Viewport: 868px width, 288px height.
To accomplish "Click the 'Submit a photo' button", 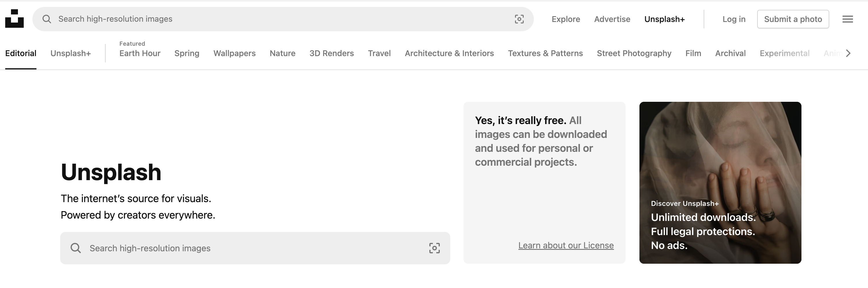I will coord(793,19).
